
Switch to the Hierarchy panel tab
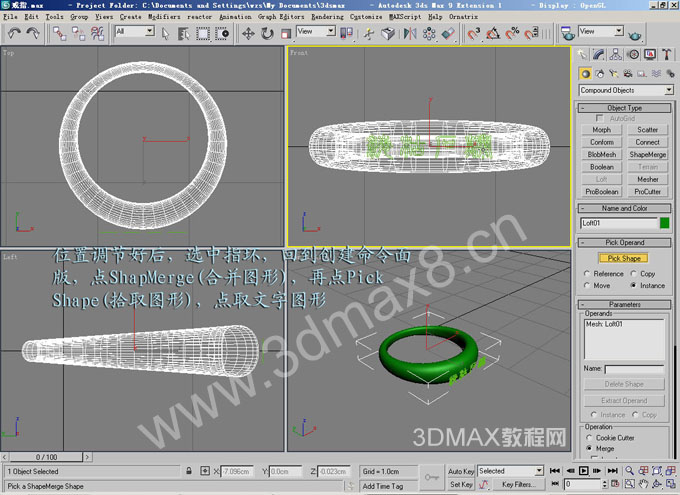point(615,54)
